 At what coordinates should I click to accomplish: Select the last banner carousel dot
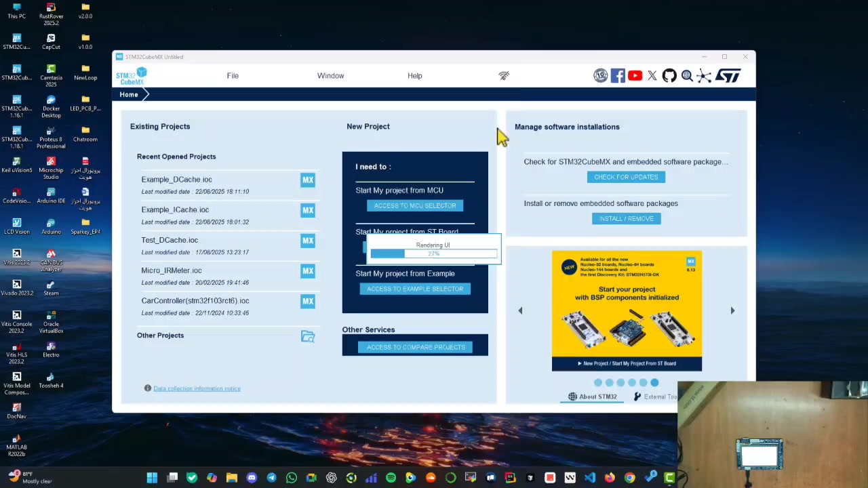[x=654, y=383]
